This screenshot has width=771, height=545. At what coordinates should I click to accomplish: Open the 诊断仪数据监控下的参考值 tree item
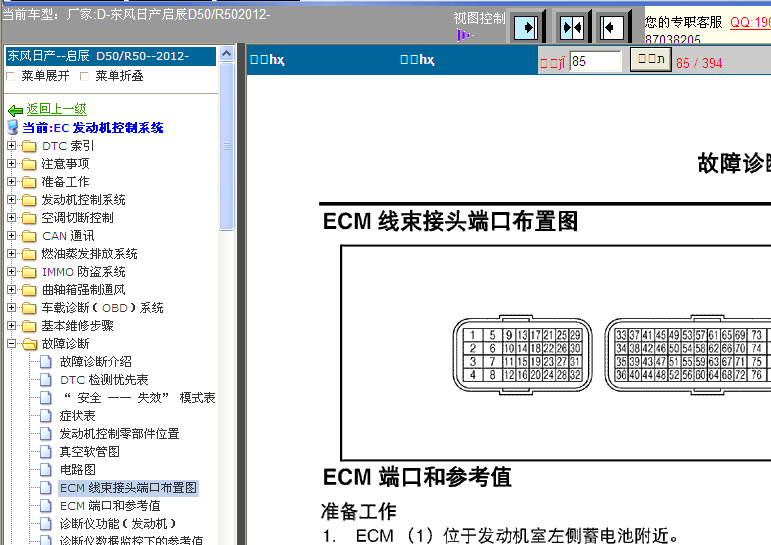pyautogui.click(x=131, y=540)
